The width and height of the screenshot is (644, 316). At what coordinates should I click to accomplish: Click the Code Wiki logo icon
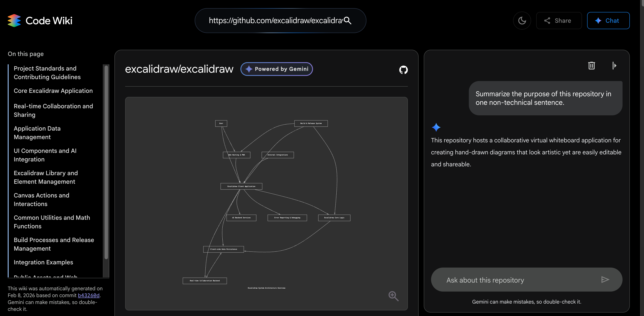tap(14, 20)
